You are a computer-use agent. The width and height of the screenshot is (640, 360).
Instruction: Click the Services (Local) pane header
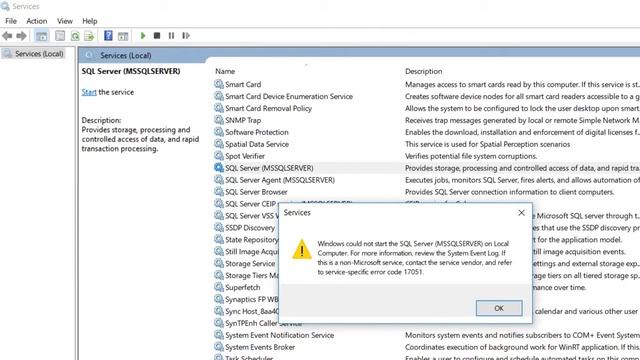[126, 55]
